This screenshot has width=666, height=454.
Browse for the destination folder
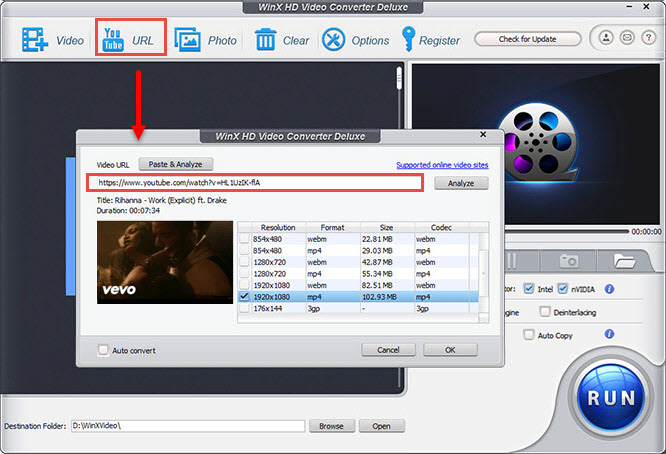tap(331, 426)
